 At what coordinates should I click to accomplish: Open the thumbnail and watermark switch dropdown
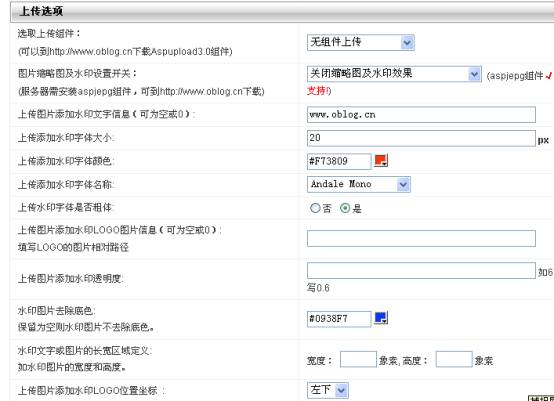click(394, 74)
